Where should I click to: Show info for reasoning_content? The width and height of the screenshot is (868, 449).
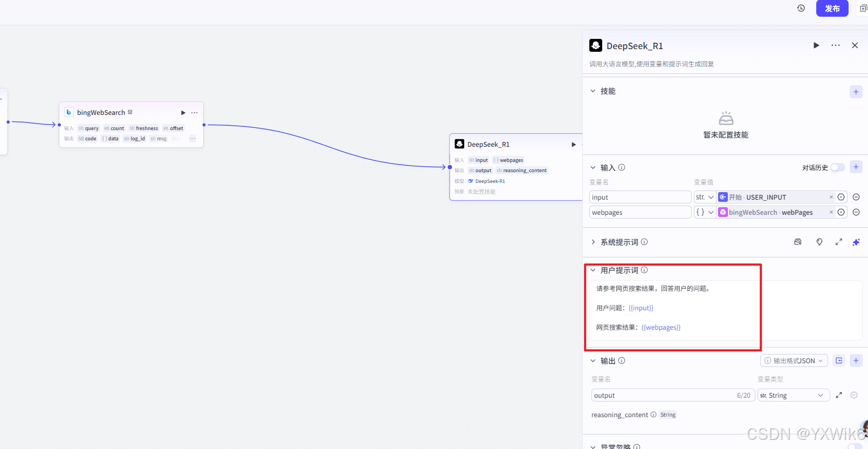[653, 414]
